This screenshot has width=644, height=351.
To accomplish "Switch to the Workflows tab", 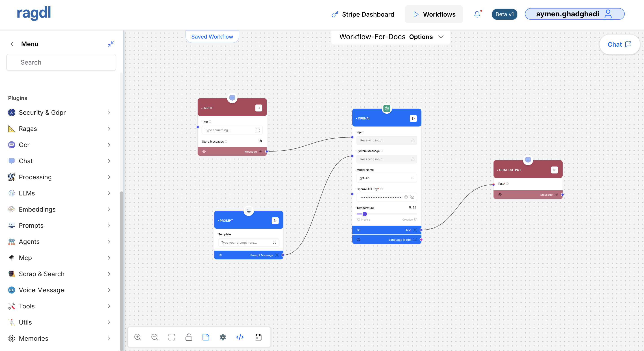I will 434,14.
